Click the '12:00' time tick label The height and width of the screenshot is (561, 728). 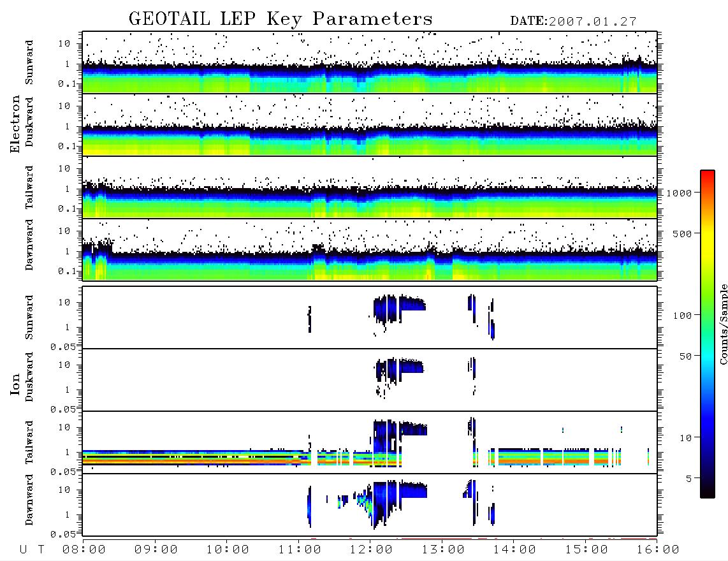tap(371, 550)
